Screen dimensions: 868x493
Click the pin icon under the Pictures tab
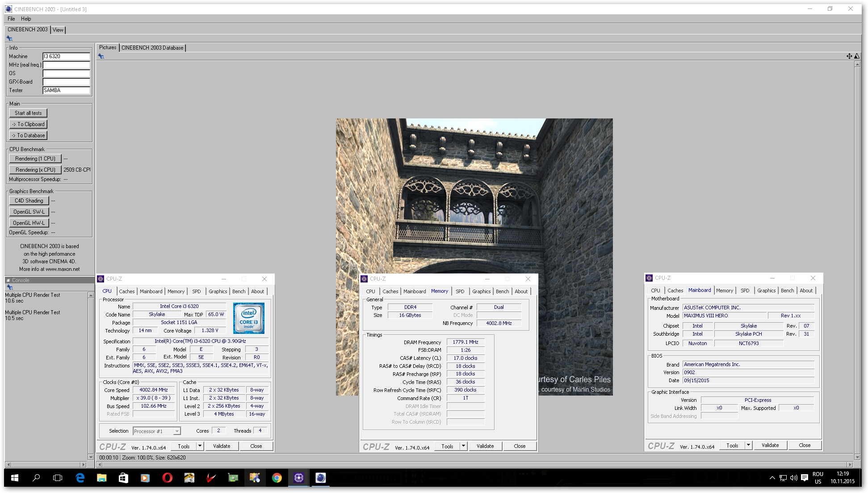click(101, 56)
